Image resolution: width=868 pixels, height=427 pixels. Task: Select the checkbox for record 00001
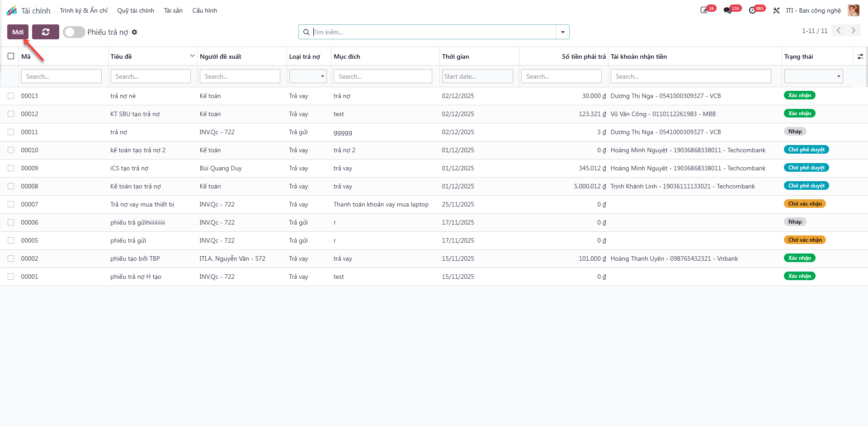click(11, 277)
